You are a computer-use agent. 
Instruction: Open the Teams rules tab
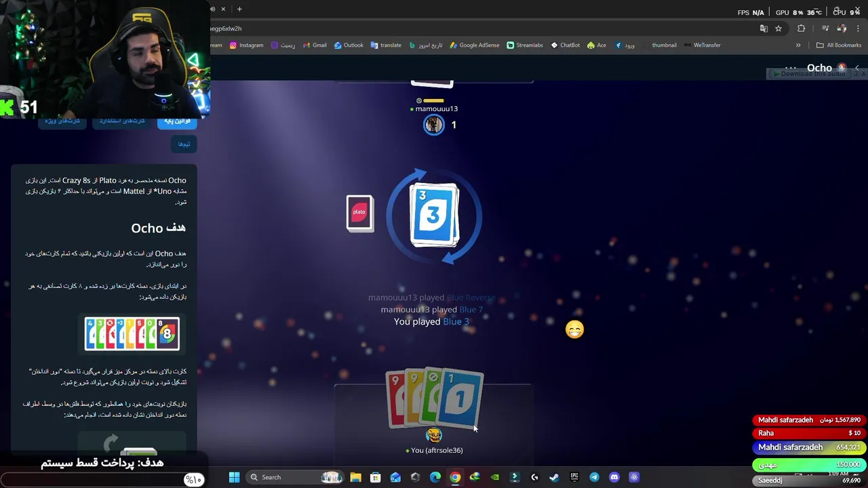coord(184,144)
